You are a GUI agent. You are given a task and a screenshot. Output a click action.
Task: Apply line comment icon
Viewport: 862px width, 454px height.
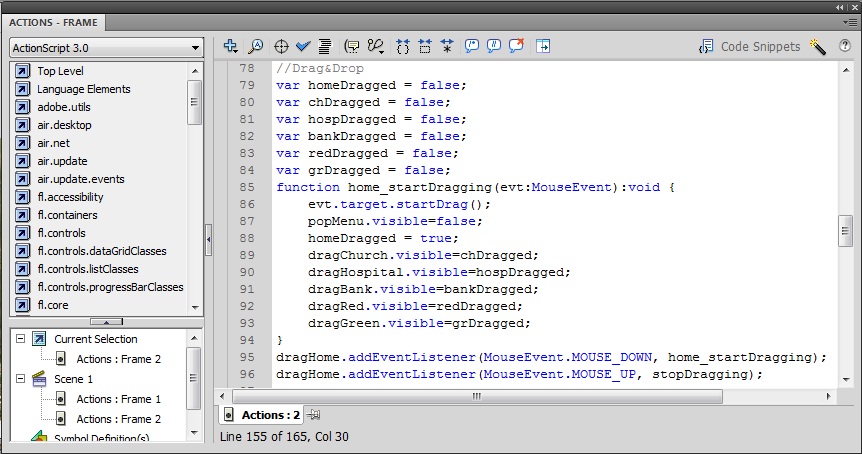(494, 46)
